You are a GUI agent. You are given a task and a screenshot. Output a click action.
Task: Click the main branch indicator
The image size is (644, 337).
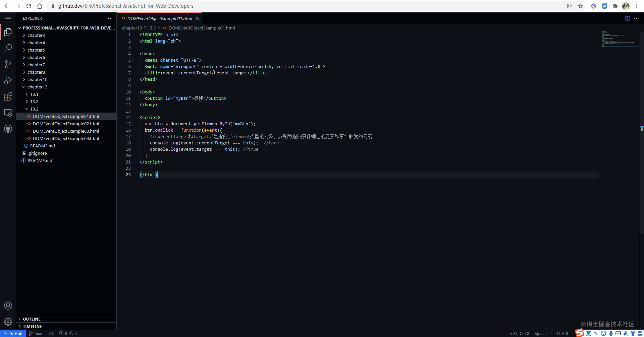click(36, 333)
